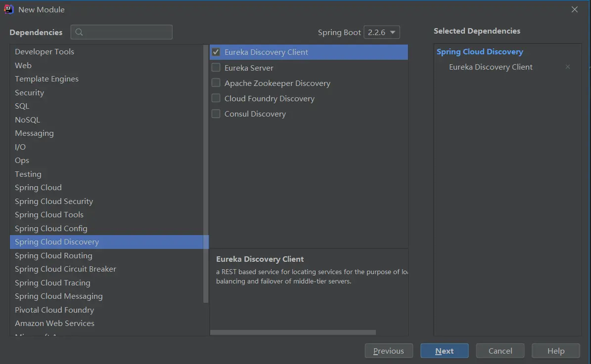Click the search magnifier icon
591x364 pixels.
click(79, 33)
